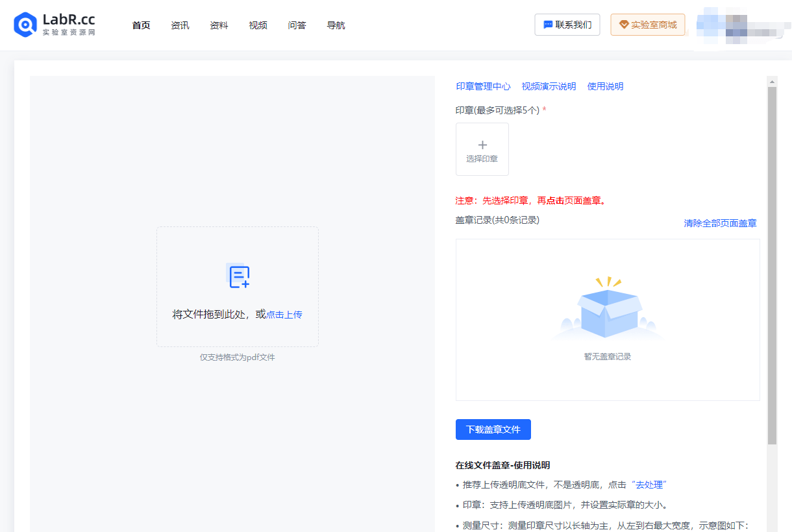This screenshot has height=532, width=792.
Task: Click the 盖章记录(共0条记录) label
Action: point(497,220)
